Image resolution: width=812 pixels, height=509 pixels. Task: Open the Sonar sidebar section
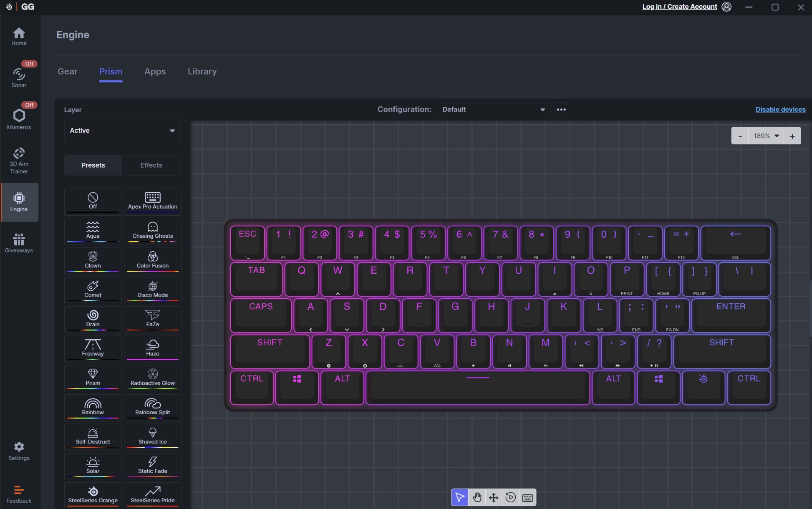pos(19,78)
